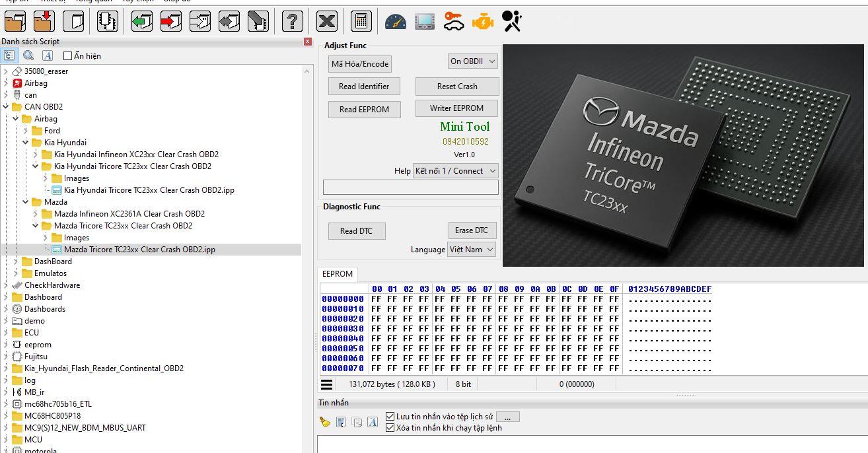Screen dimensions: 868x453
Task: Select the airbag person icon in toolbar
Action: [511, 21]
